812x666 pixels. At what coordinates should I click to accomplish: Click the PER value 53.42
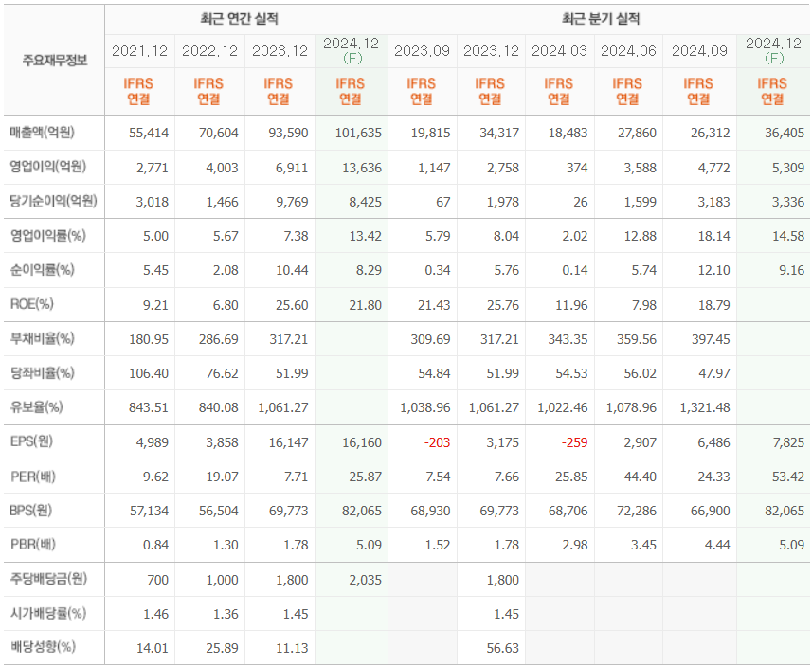[x=788, y=477]
